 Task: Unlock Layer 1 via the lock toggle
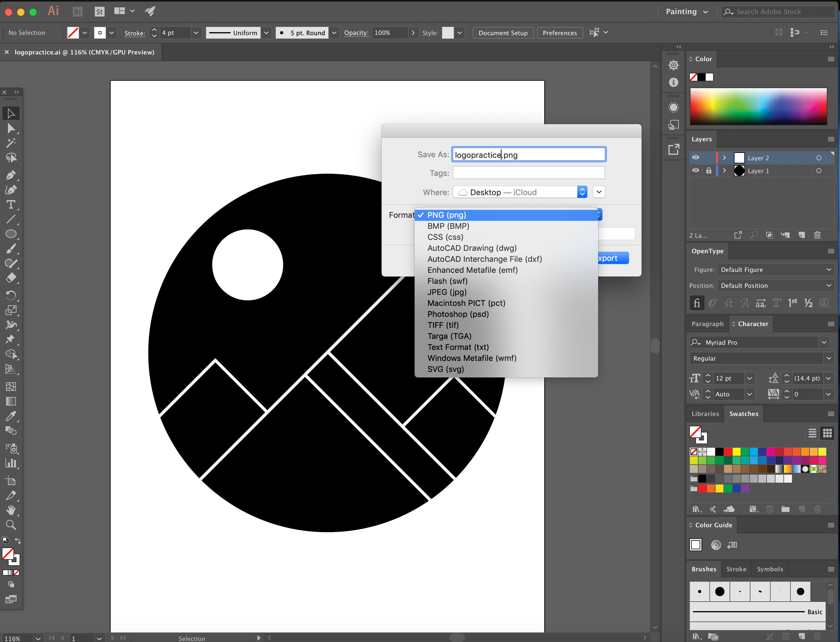pos(709,171)
